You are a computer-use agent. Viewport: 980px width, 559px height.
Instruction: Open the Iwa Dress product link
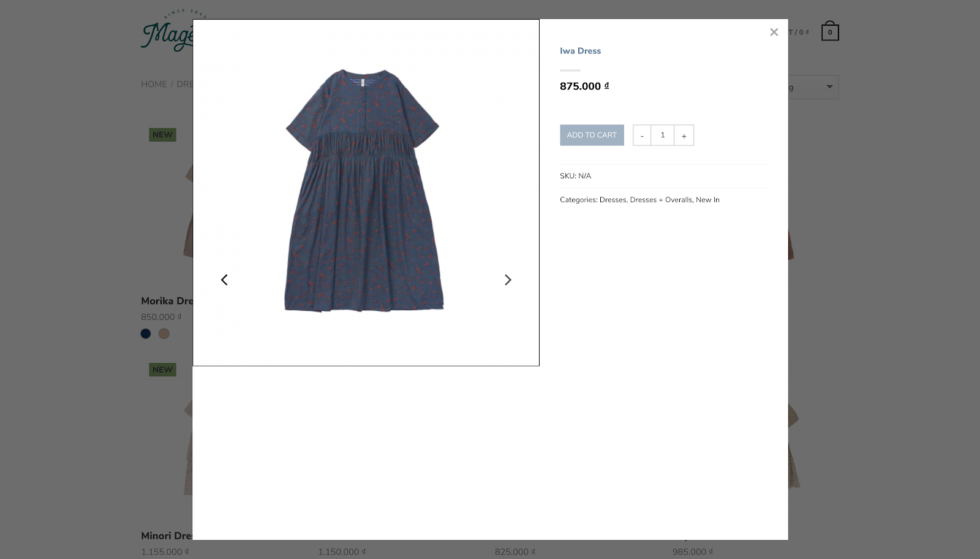580,51
